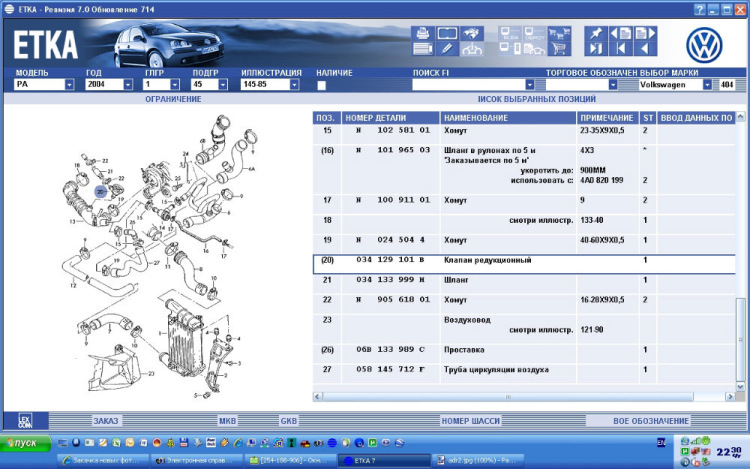Click the document and car icon
The image size is (750, 469).
535,49
